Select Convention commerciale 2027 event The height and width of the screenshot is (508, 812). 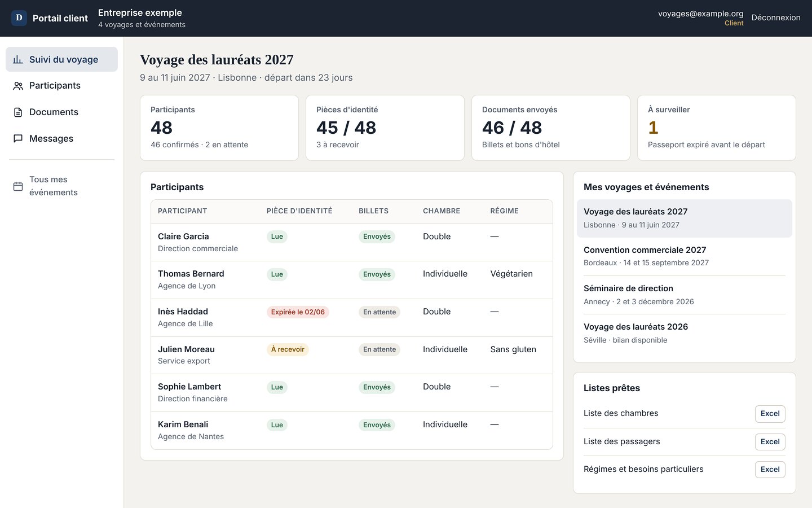(685, 256)
